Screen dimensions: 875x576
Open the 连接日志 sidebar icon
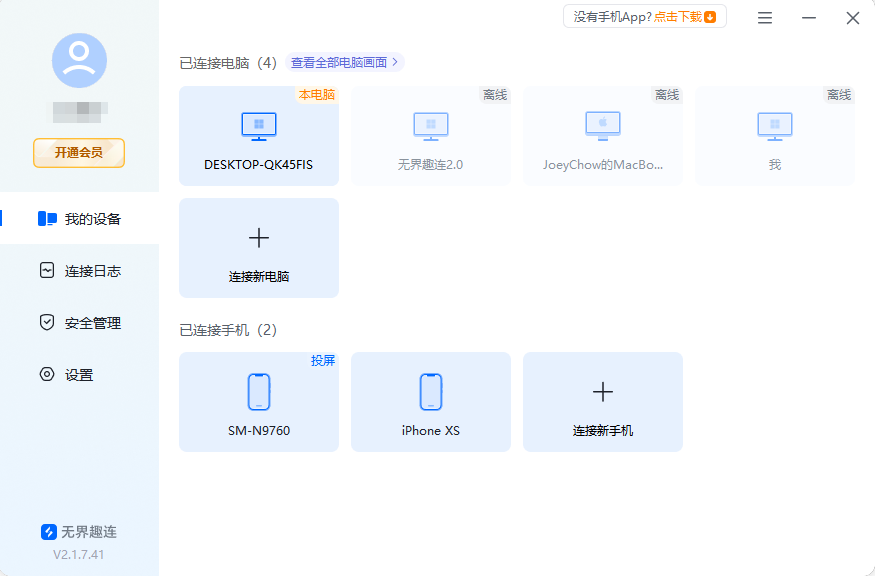47,270
